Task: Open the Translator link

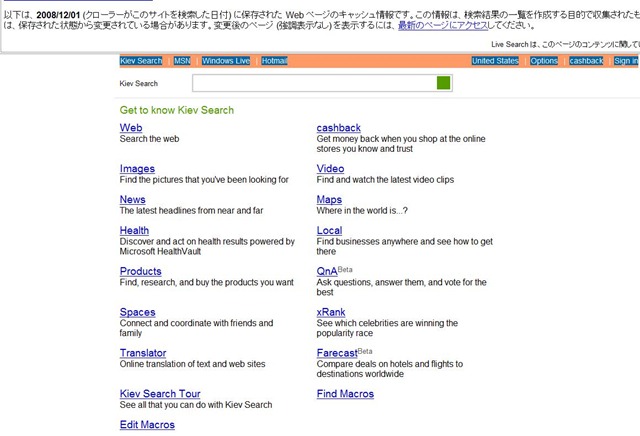Action: (143, 353)
